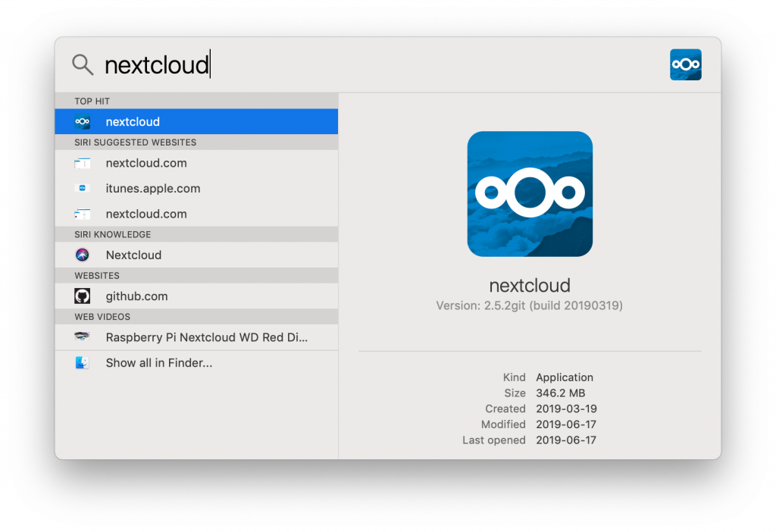Screen dimensions: 776x532
Task: Click the Siri icon next to Nextcloud knowledge result
Action: point(83,255)
